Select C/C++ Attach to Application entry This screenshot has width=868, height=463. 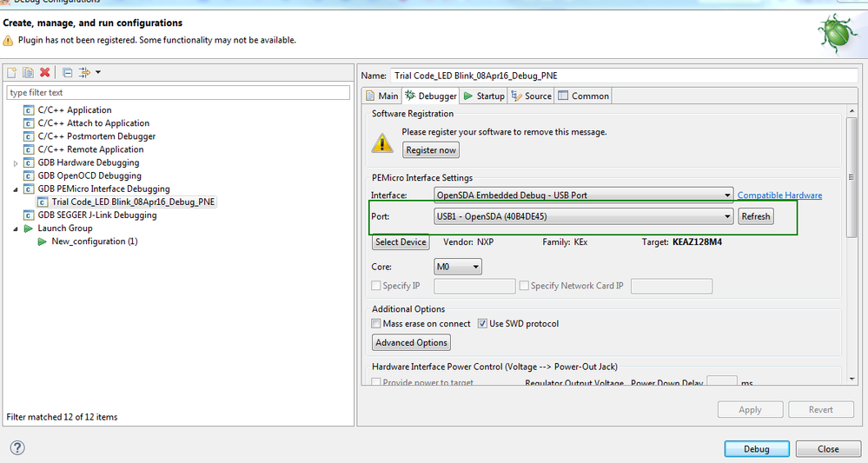94,123
